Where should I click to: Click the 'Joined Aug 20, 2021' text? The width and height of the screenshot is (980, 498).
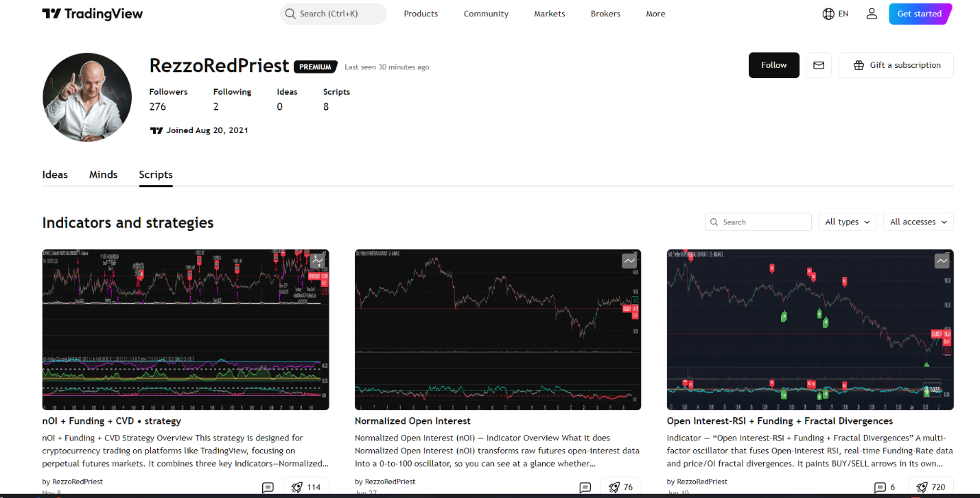click(207, 130)
